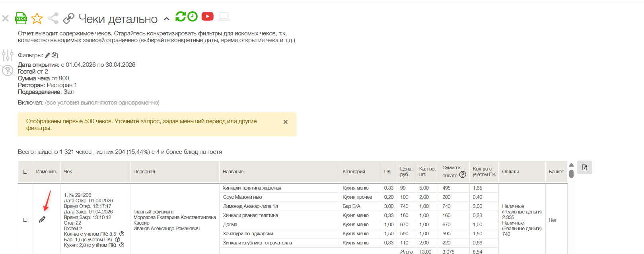Click the Ресторан: Ресторан 1 filter line
The image size is (644, 254).
tap(47, 85)
